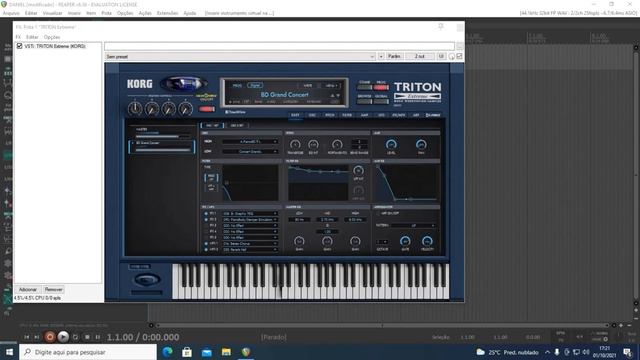This screenshot has height=360, width=640.
Task: Click the Remover button
Action: [x=53, y=289]
